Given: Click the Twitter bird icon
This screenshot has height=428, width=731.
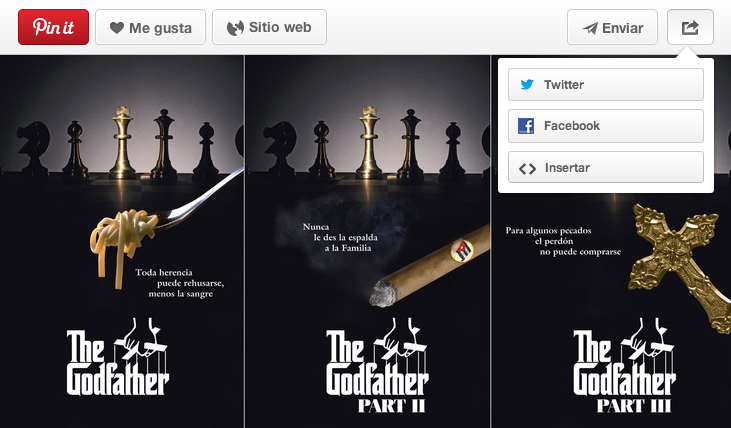Looking at the screenshot, I should point(527,84).
